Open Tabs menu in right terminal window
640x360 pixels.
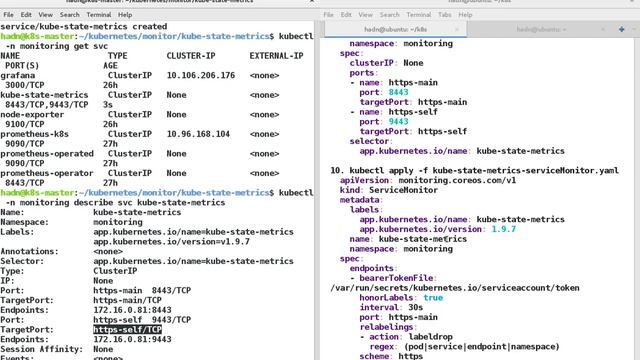tap(444, 15)
